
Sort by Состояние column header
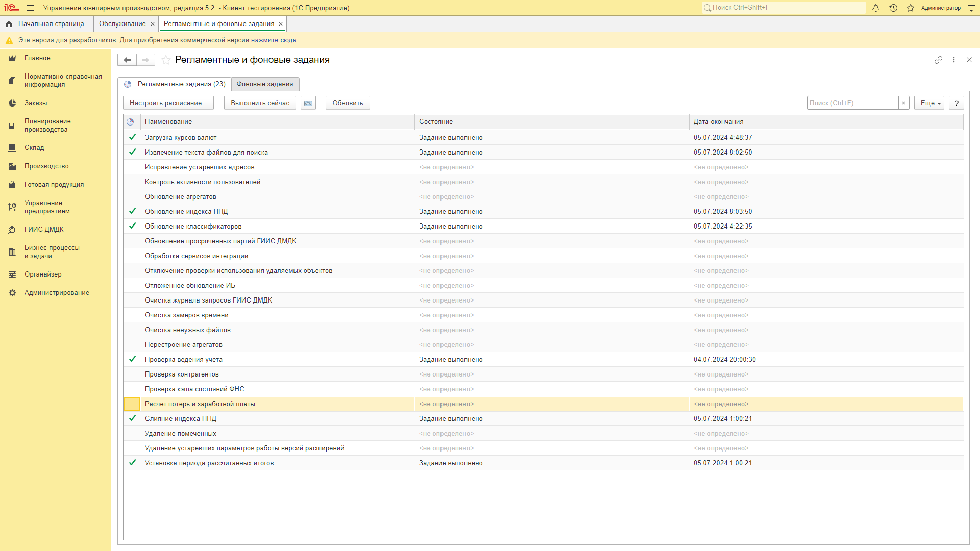tap(552, 122)
